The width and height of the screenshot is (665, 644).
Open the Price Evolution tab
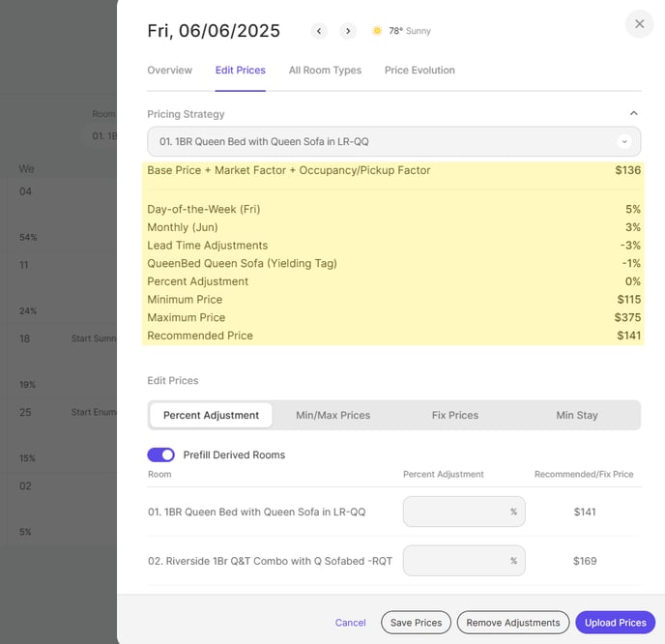419,71
